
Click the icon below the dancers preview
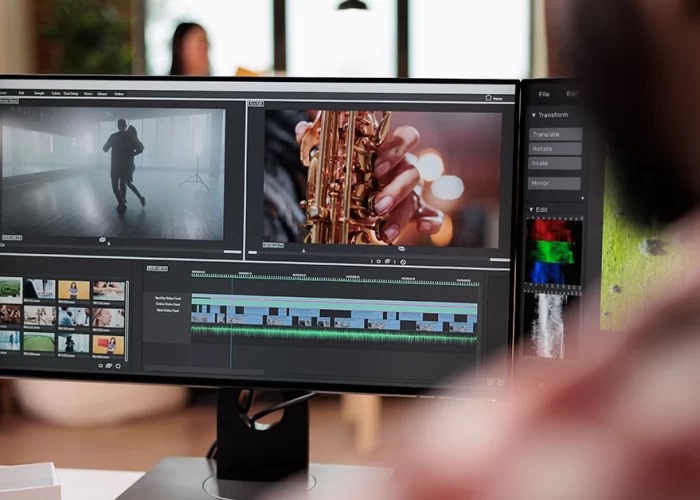point(104,240)
